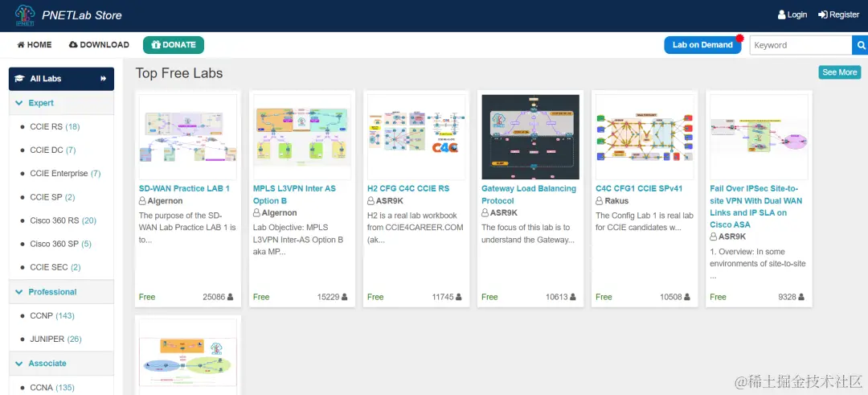Click user icon beside Algernon under MPLS L3VPN Inter AS Option B
This screenshot has width=868, height=395.
(x=257, y=212)
